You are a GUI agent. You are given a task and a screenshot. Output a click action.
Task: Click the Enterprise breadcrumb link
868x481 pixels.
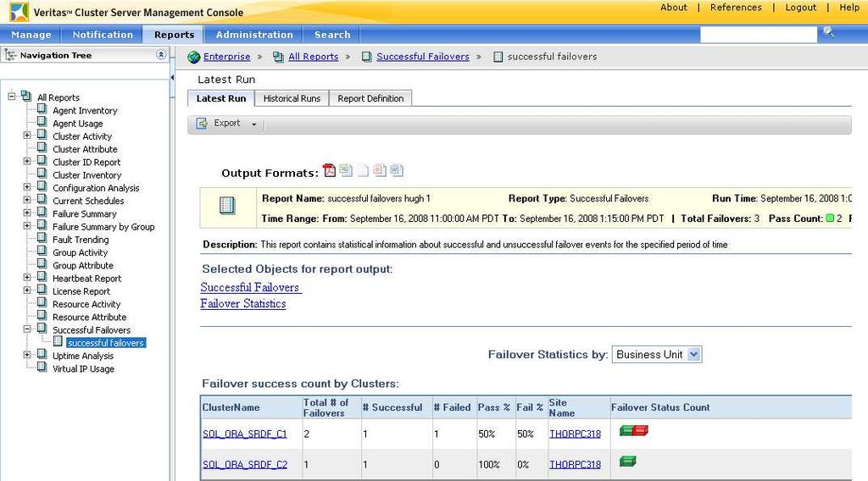pos(226,57)
